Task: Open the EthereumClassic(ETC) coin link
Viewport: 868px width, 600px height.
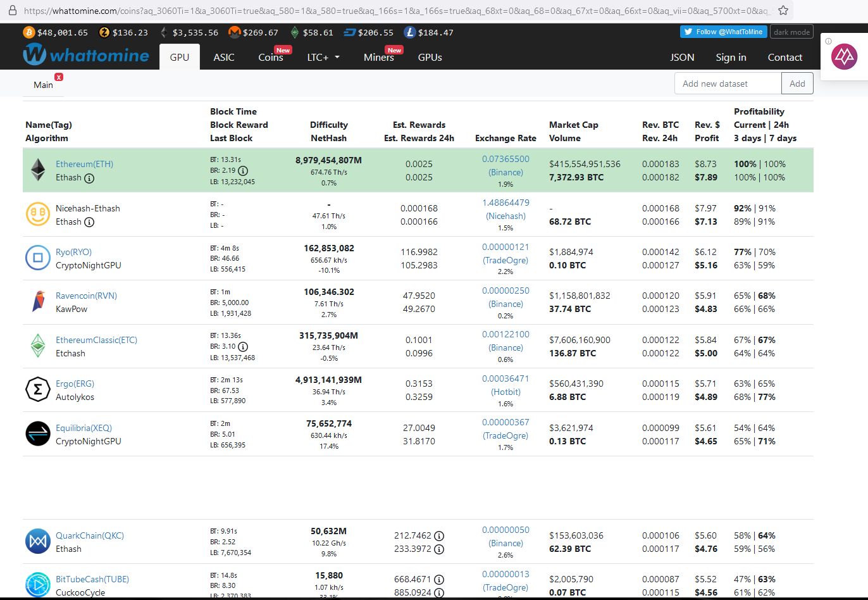Action: 96,340
